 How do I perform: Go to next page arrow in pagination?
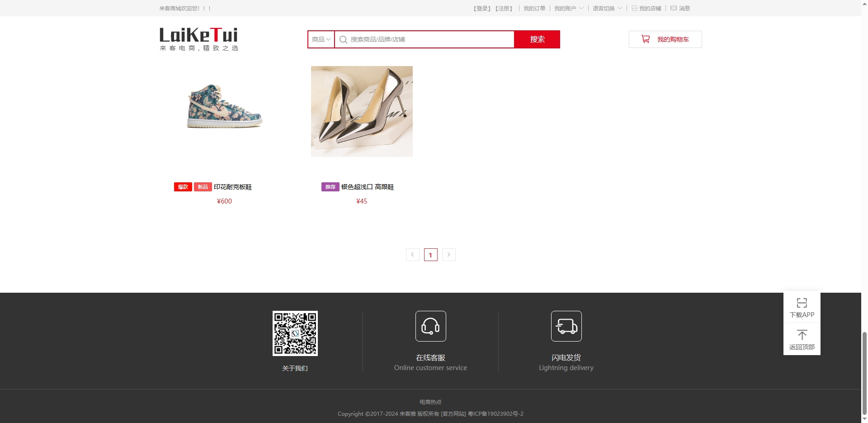[448, 255]
